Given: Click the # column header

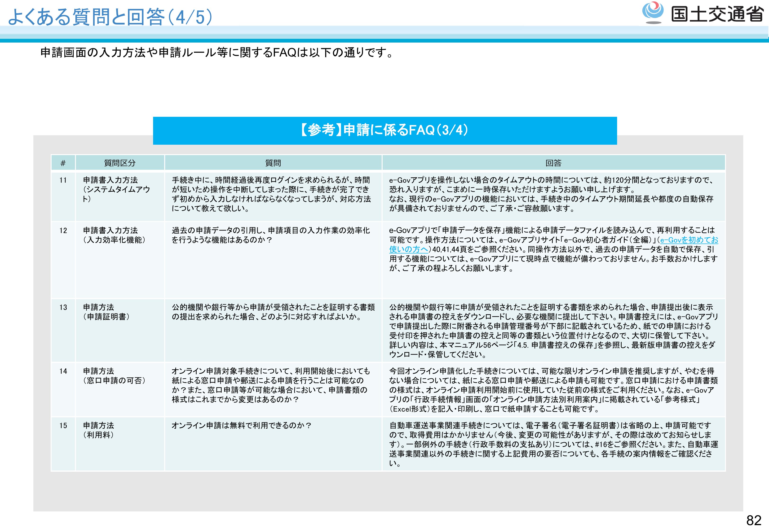Looking at the screenshot, I should pyautogui.click(x=63, y=163).
